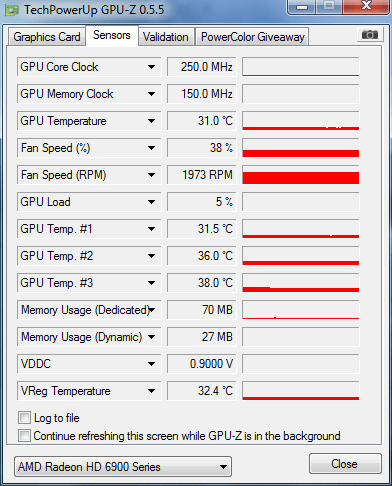Open the GPU Temperature sensor dropdown arrow

(x=151, y=121)
